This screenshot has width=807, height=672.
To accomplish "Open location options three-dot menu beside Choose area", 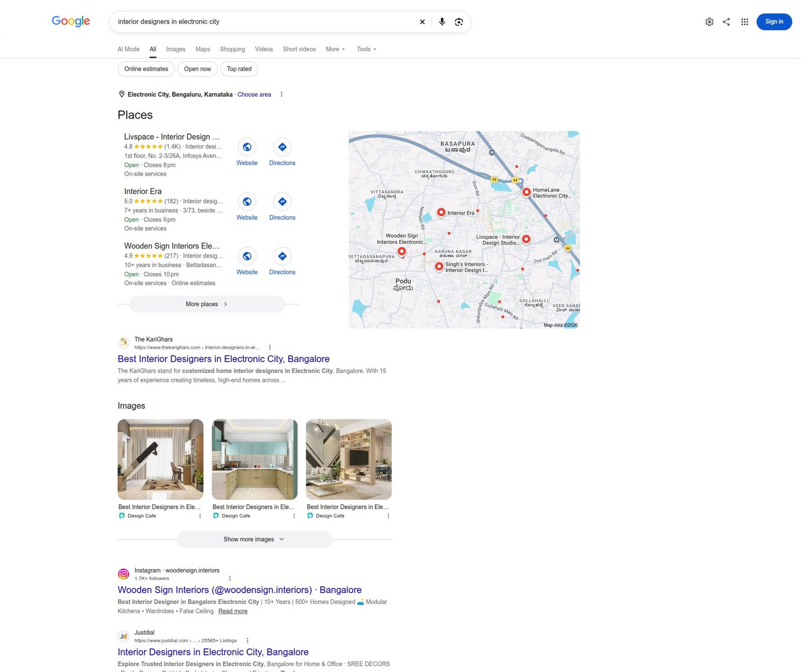I will [281, 94].
